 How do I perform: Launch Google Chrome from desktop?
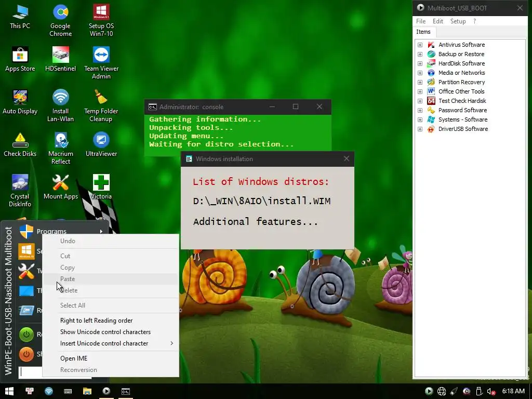[60, 21]
